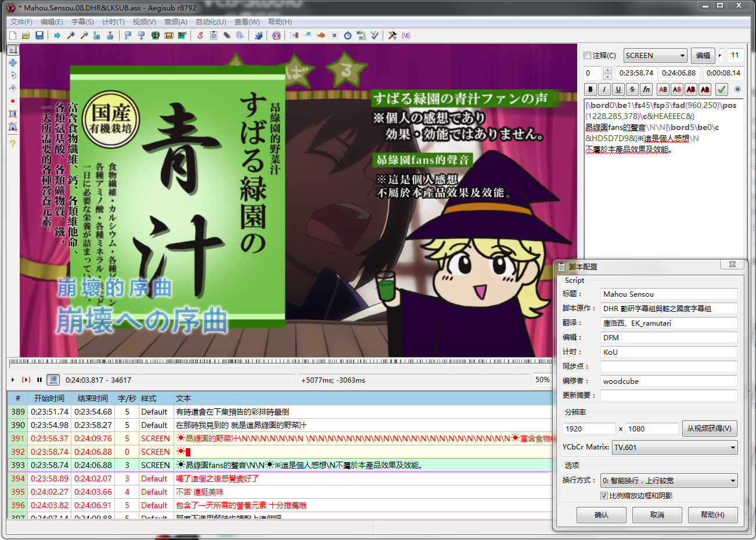Toggle Bold formatting button
The height and width of the screenshot is (540, 756).
[591, 89]
